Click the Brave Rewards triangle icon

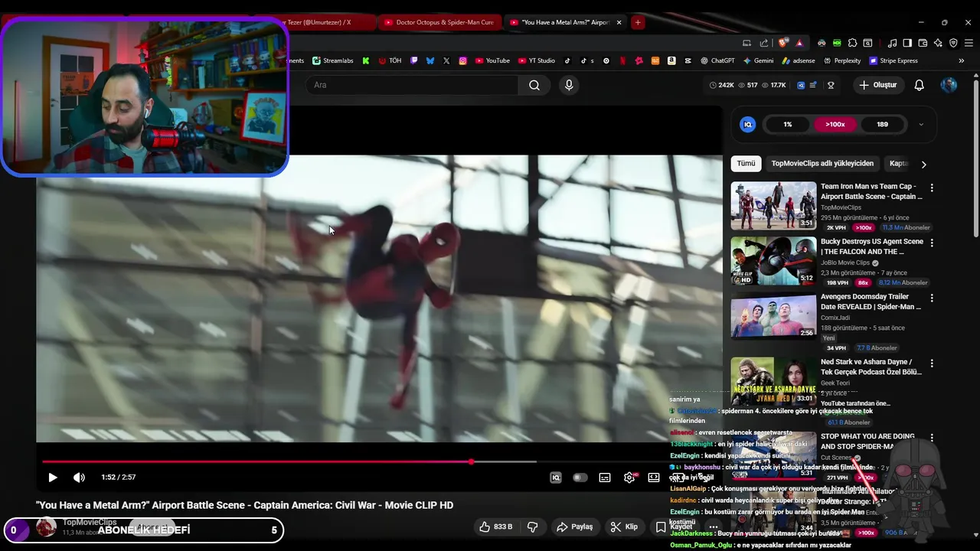(x=799, y=43)
